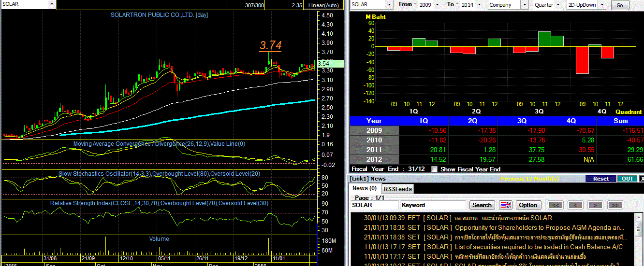Image resolution: width=644 pixels, height=266 pixels.
Task: Enable Show Fiscal Year End checkbox
Action: click(x=434, y=169)
